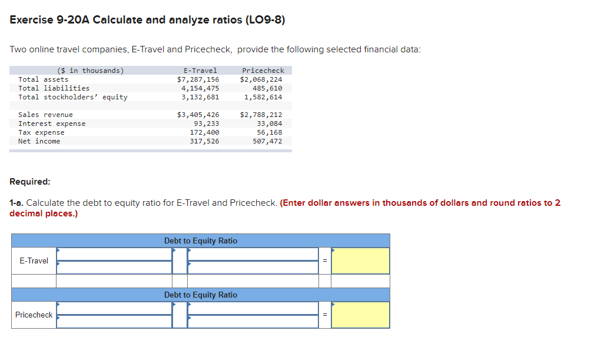The width and height of the screenshot is (591, 364).
Task: Click the Tax expense row label
Action: [41, 132]
